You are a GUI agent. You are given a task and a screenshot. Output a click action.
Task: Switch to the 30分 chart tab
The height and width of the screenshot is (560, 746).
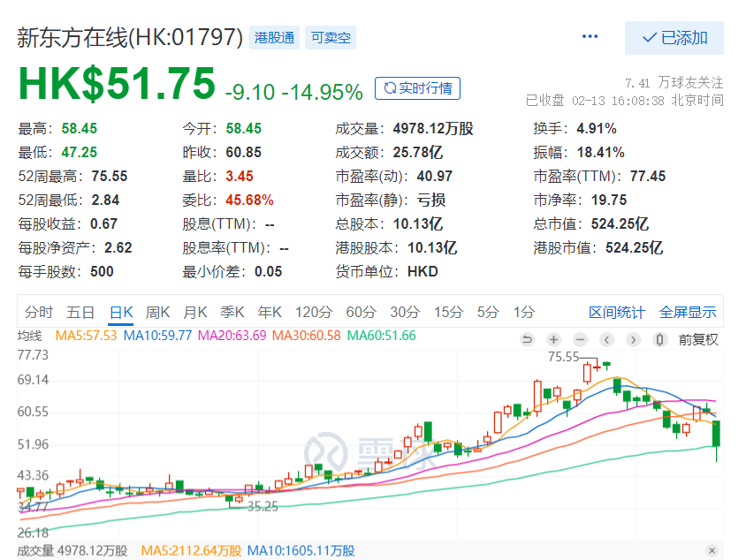405,313
